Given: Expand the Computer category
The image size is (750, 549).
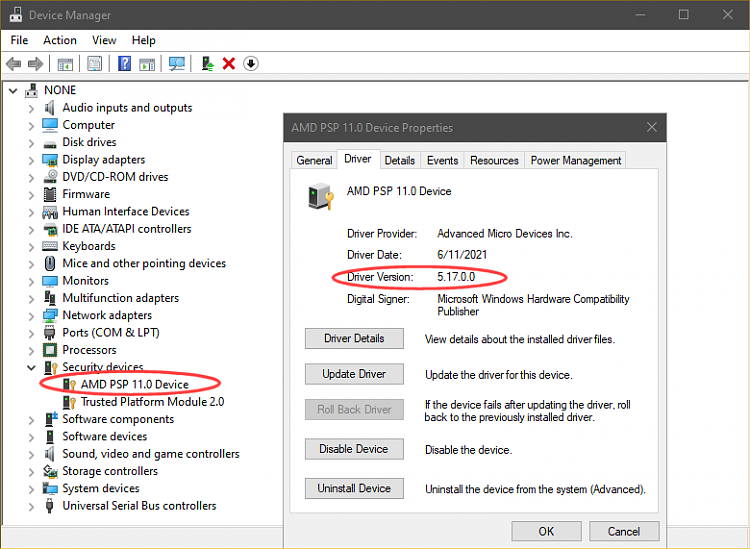Looking at the screenshot, I should (x=32, y=126).
